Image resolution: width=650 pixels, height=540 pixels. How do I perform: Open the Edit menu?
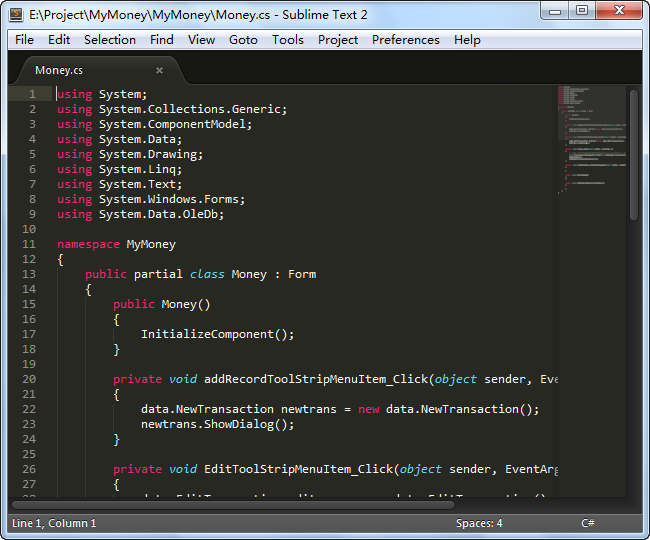click(x=59, y=40)
